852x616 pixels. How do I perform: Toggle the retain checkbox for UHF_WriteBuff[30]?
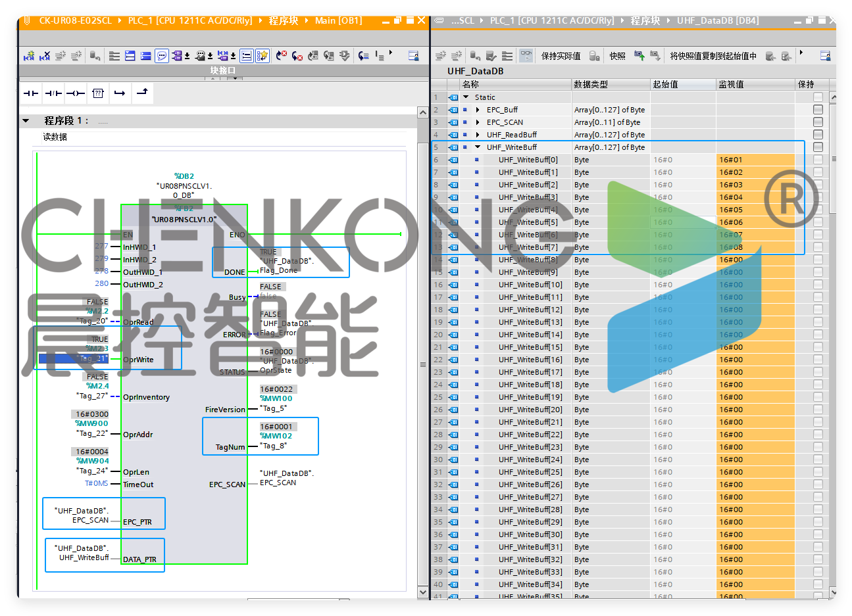(x=818, y=534)
